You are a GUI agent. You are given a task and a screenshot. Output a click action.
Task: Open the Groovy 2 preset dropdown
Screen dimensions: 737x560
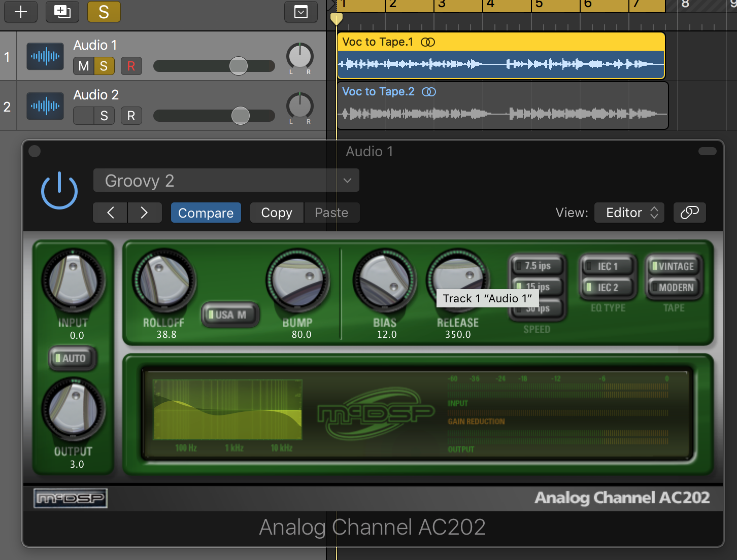tap(226, 181)
